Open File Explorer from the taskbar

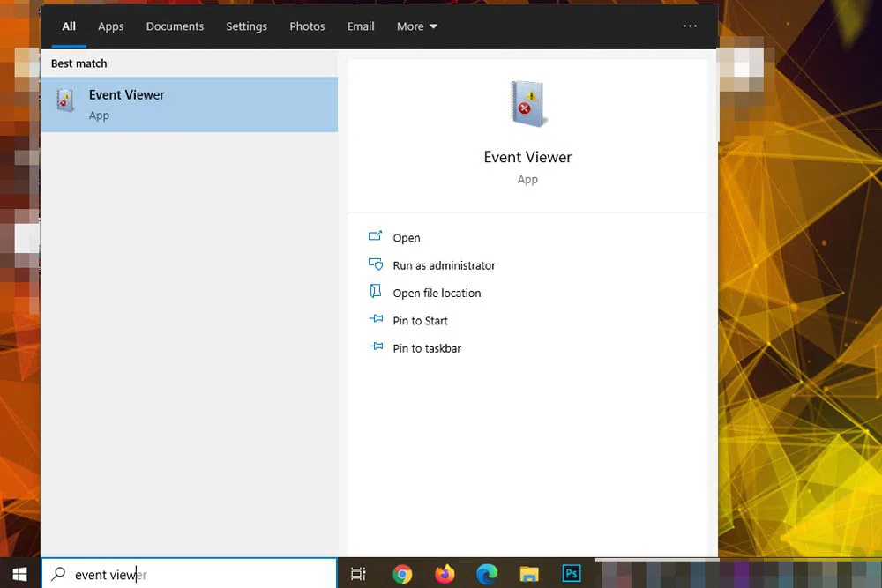(x=529, y=574)
